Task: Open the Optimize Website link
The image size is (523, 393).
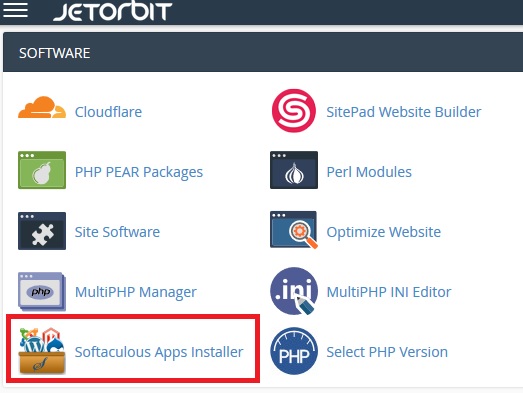Action: 384,233
